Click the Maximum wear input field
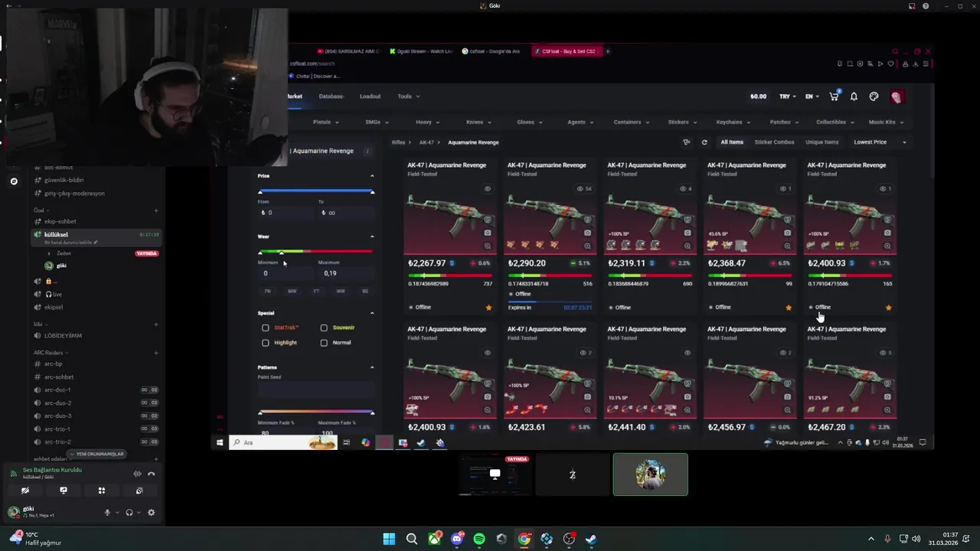The height and width of the screenshot is (551, 980). coord(346,273)
